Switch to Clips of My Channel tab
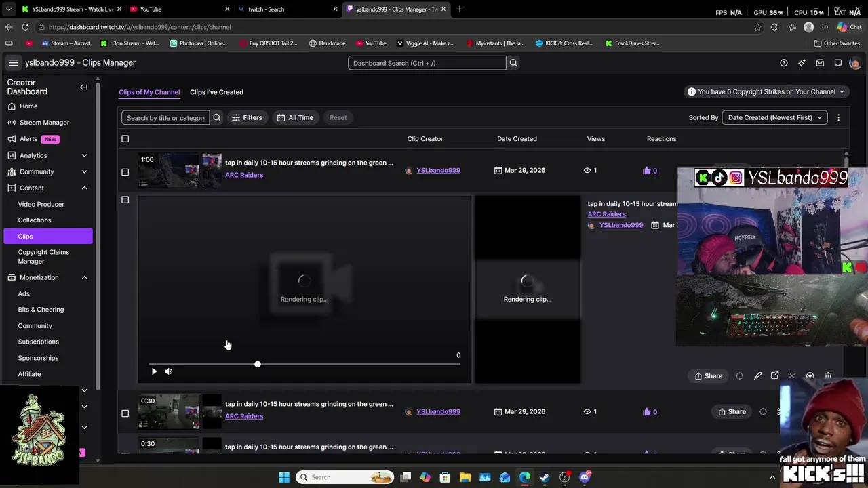 click(149, 92)
